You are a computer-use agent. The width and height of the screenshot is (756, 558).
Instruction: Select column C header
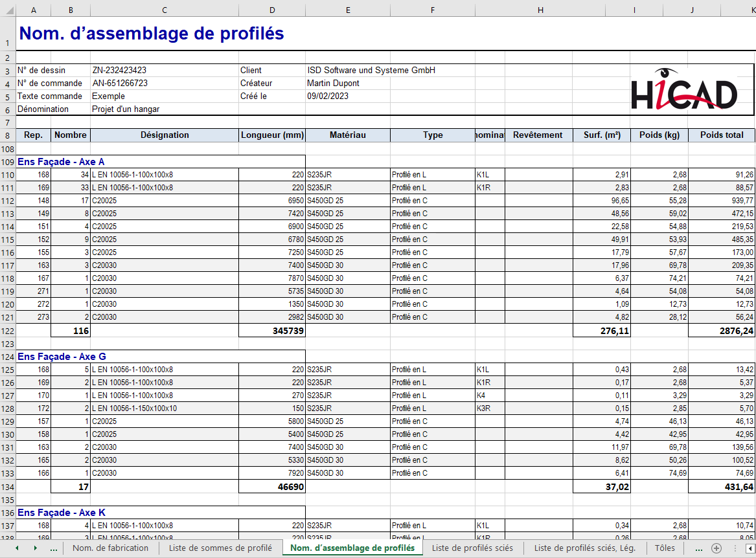coord(165,10)
